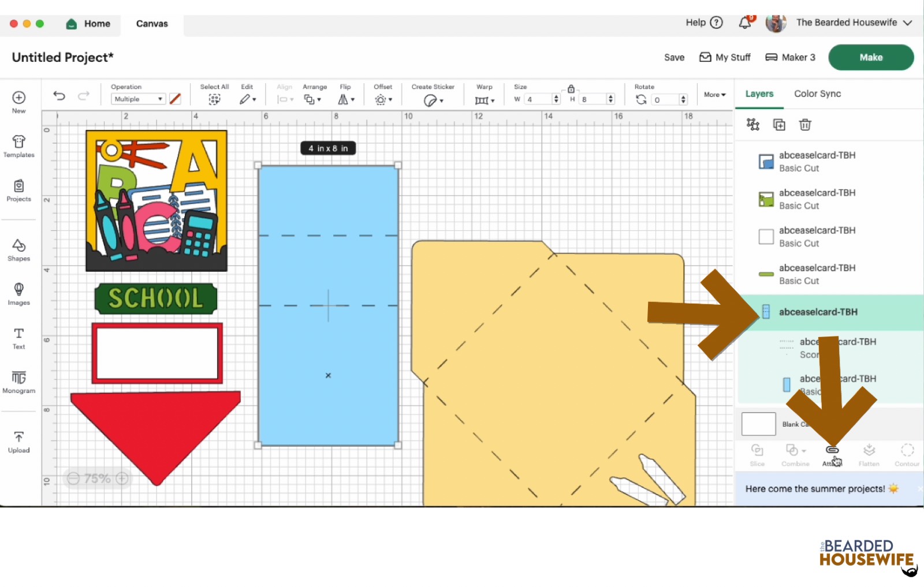Screen dimensions: 924x587
Task: Click the Save button
Action: click(674, 57)
